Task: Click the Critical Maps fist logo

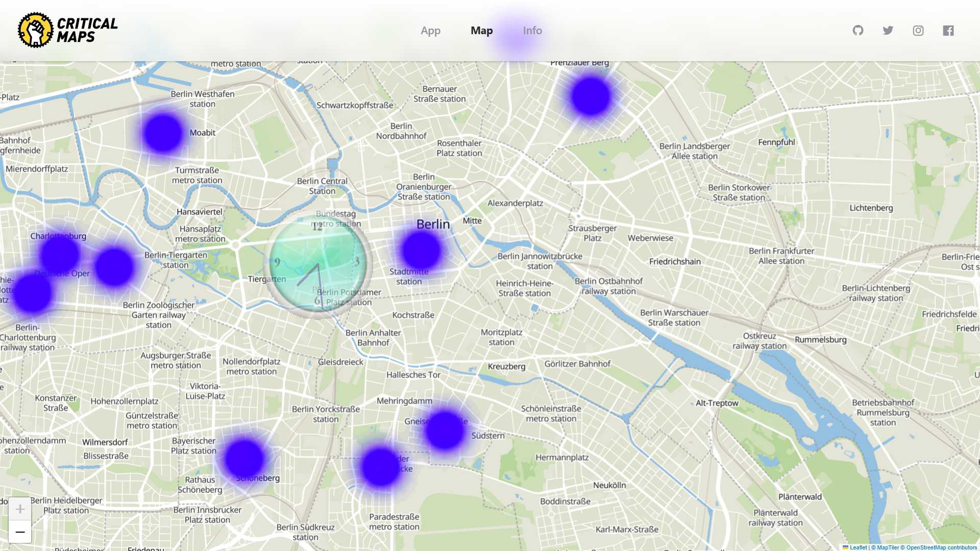Action: 35,30
